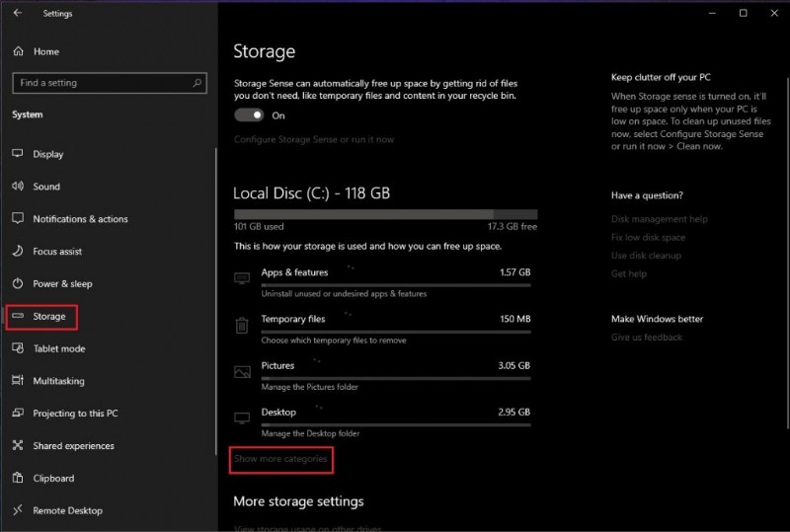This screenshot has height=532, width=790.
Task: Open Focus assist page
Action: [57, 251]
